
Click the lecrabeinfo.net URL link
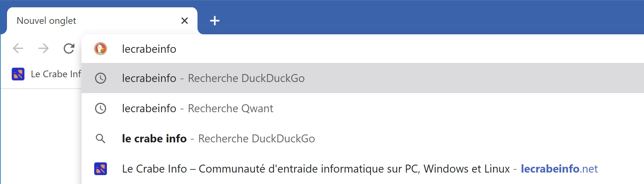click(x=559, y=169)
